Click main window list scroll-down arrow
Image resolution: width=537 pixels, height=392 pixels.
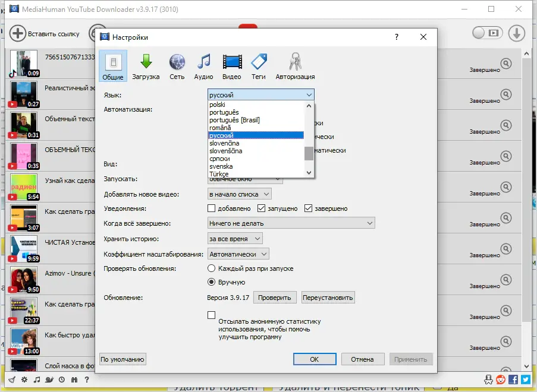[x=527, y=366]
